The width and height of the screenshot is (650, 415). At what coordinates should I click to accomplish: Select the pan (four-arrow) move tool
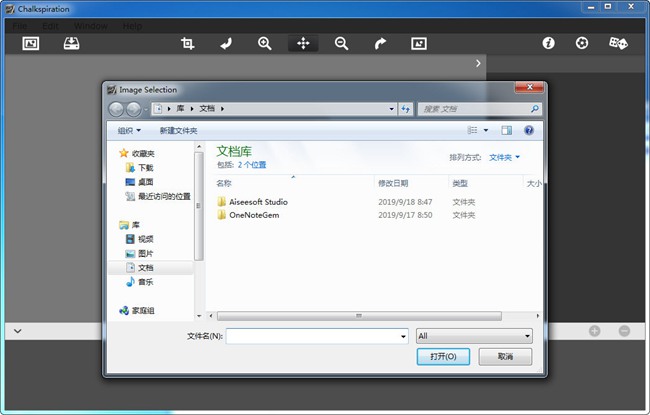(302, 44)
